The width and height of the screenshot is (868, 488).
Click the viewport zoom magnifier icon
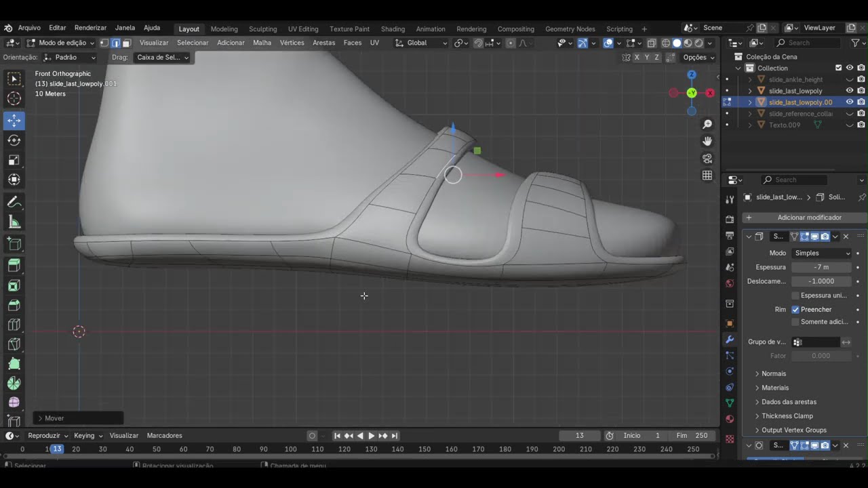pyautogui.click(x=707, y=124)
